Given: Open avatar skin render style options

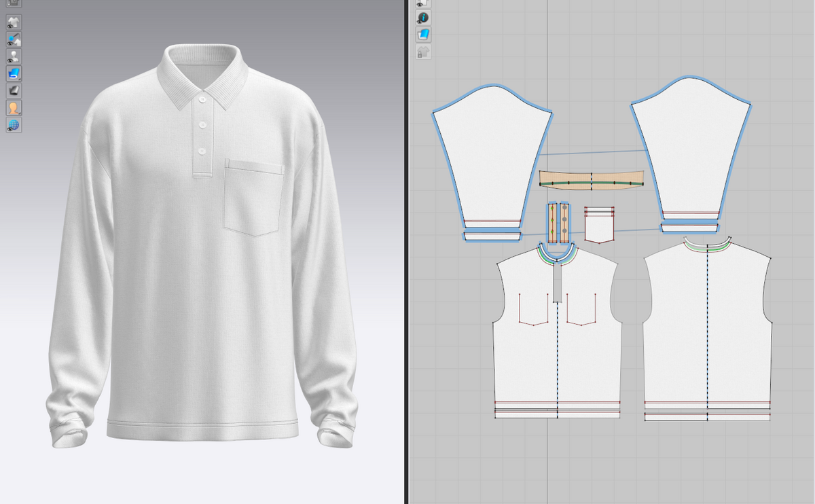Looking at the screenshot, I should tap(14, 107).
